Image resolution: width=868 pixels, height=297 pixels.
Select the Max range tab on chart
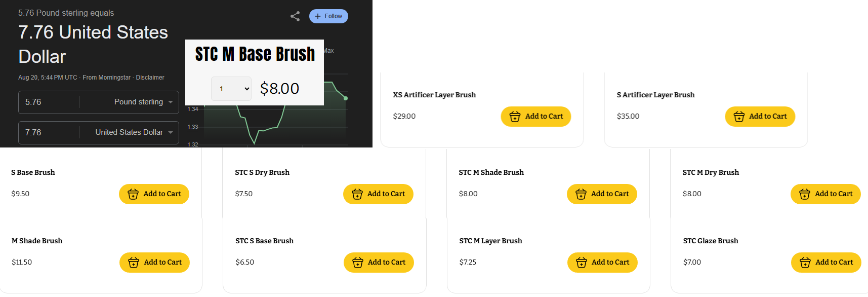[x=329, y=51]
